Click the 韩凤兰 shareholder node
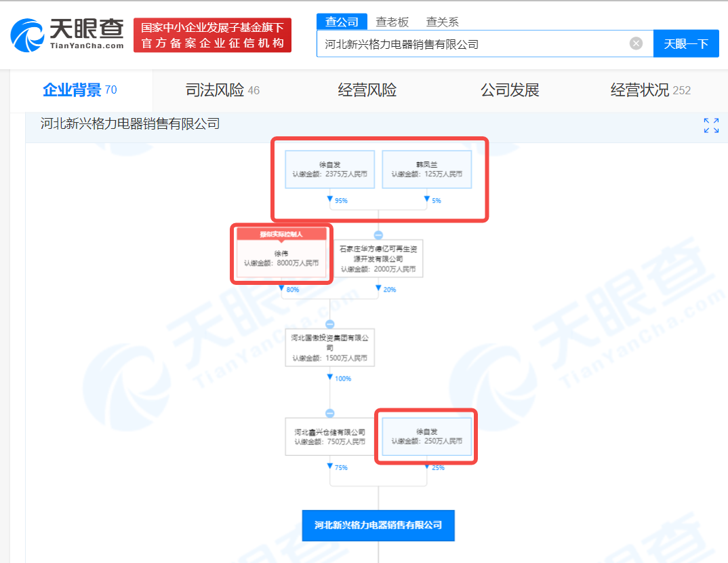The height and width of the screenshot is (563, 728). [426, 169]
